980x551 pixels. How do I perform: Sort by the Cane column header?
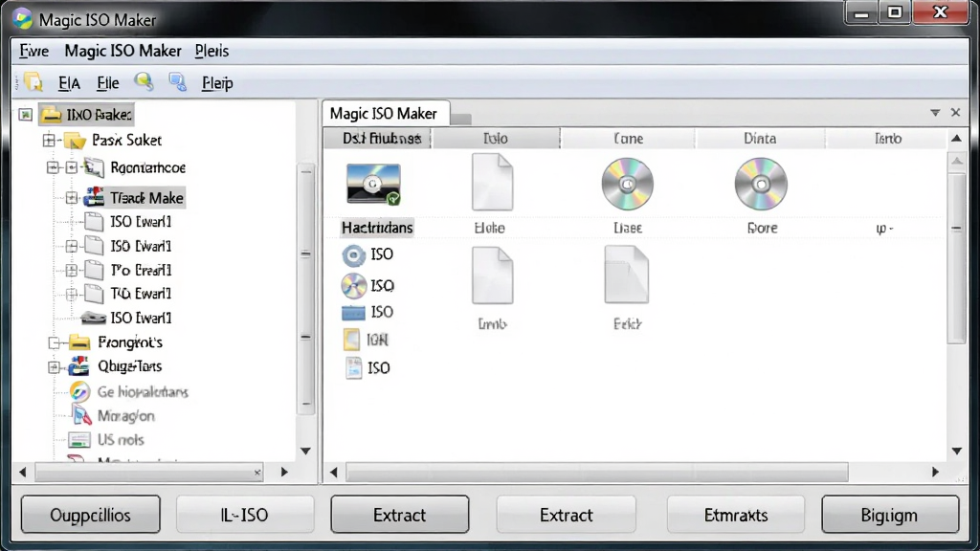[628, 138]
